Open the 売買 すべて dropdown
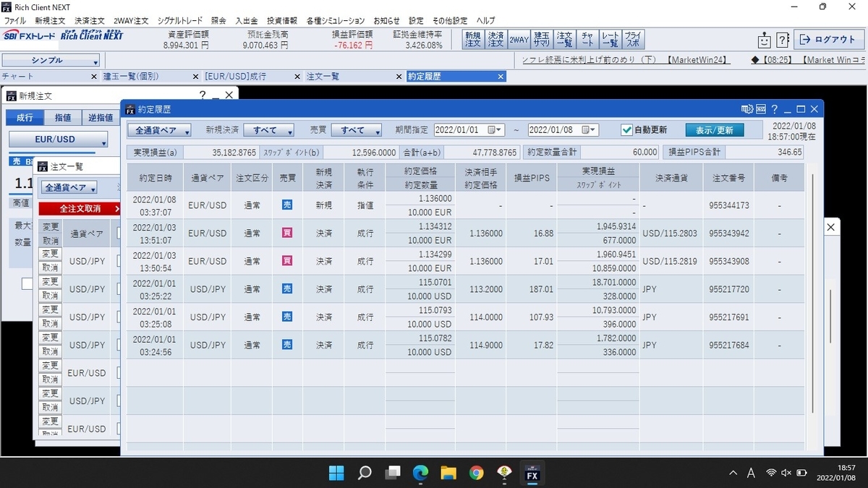Screen dimensions: 868x488 (x=356, y=130)
